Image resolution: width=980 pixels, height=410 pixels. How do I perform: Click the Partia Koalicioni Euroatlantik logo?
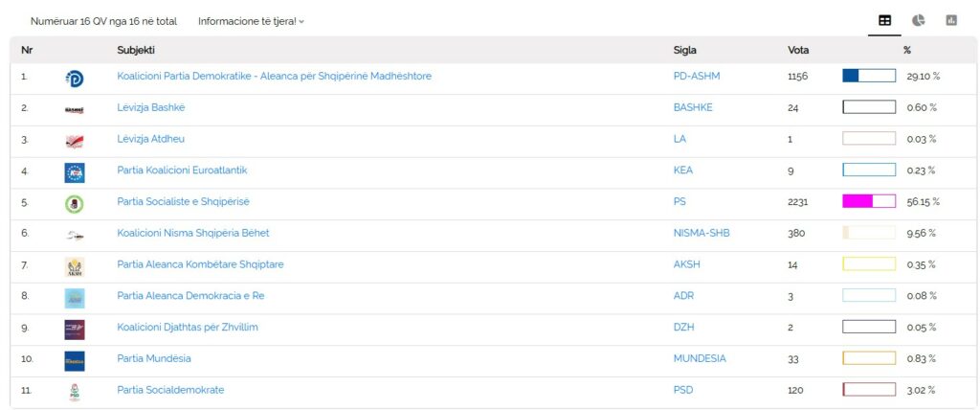click(75, 172)
